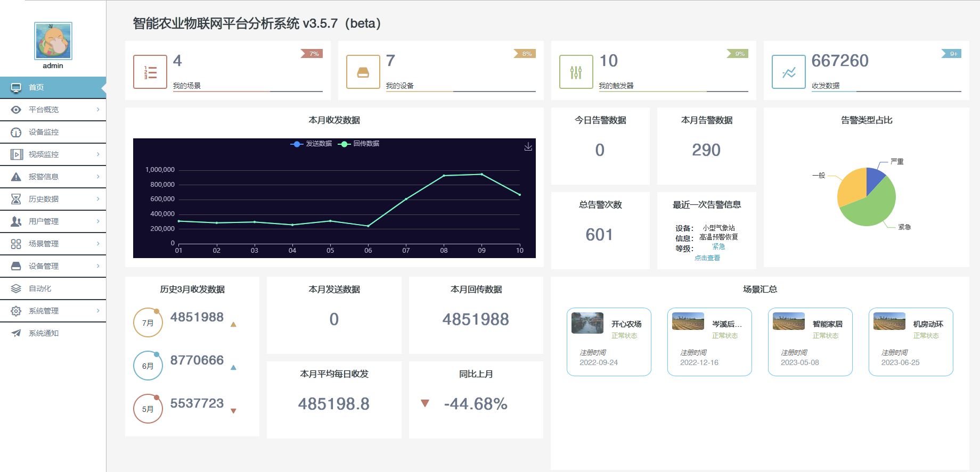Click the 同比上月 red down triangle
Screen dimensions: 980x472
(425, 403)
